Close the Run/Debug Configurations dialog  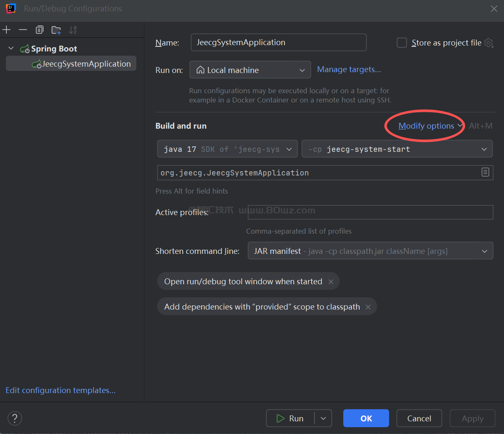point(494,9)
